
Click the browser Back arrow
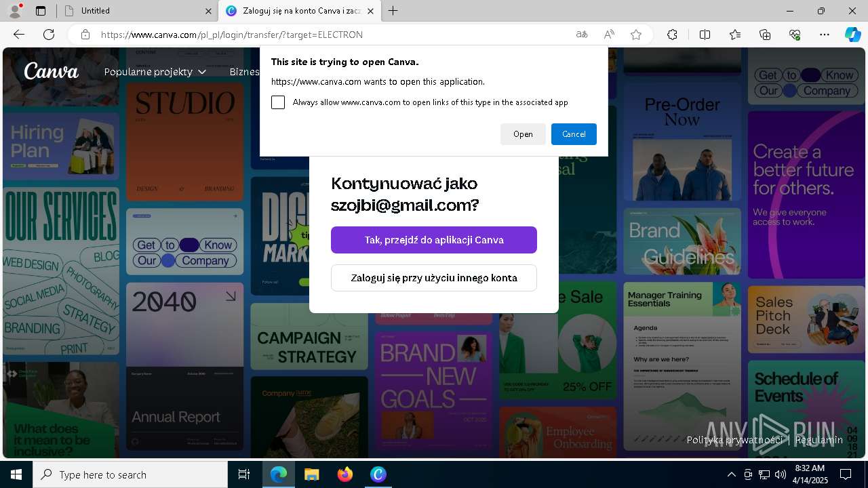tap(19, 35)
